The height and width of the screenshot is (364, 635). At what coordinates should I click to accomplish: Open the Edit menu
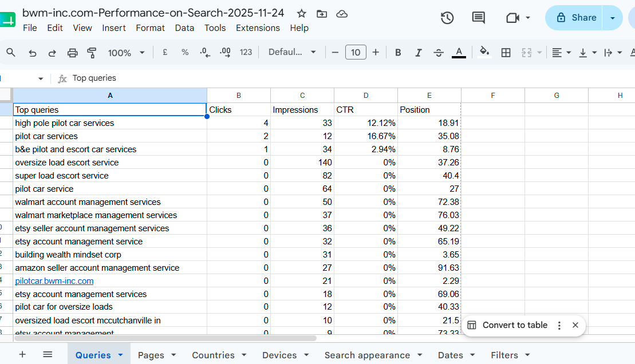coord(54,28)
